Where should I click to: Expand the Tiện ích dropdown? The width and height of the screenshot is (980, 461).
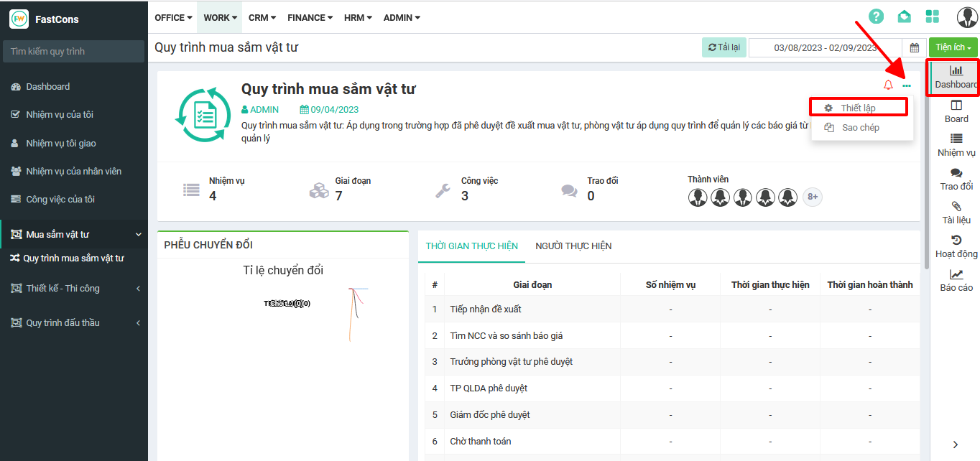953,47
